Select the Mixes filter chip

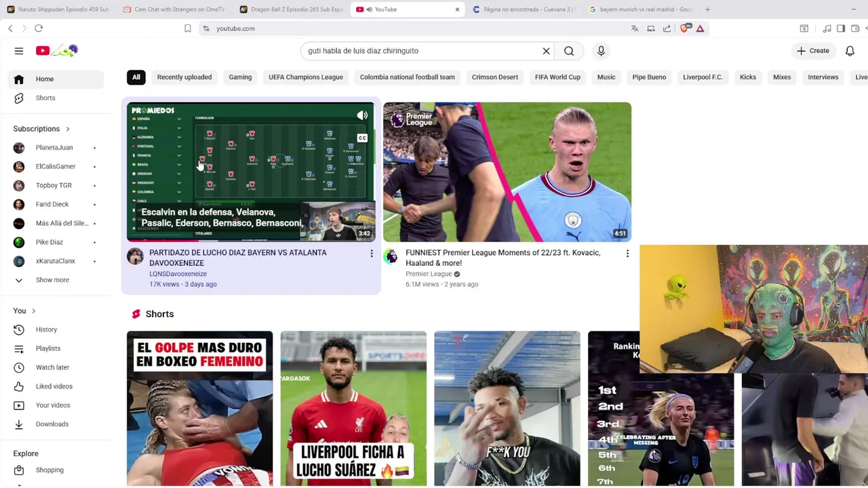pyautogui.click(x=782, y=77)
